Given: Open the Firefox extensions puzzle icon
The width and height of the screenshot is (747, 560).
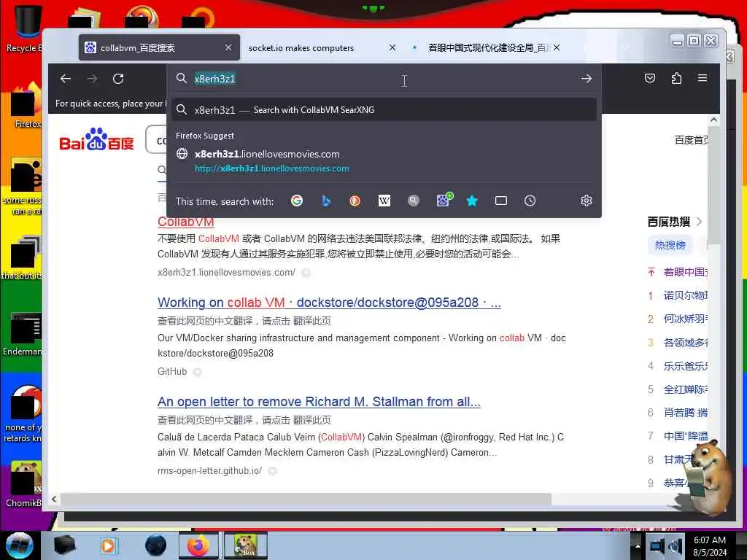Looking at the screenshot, I should point(676,78).
